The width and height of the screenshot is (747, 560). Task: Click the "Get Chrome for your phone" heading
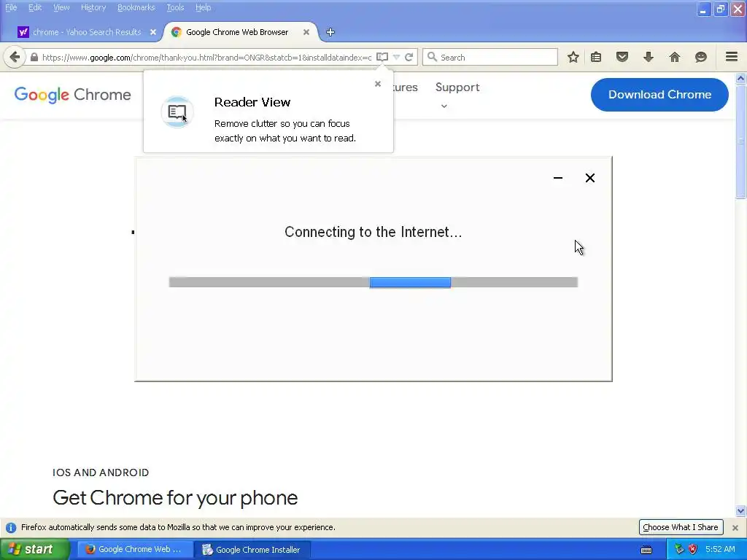pos(175,497)
